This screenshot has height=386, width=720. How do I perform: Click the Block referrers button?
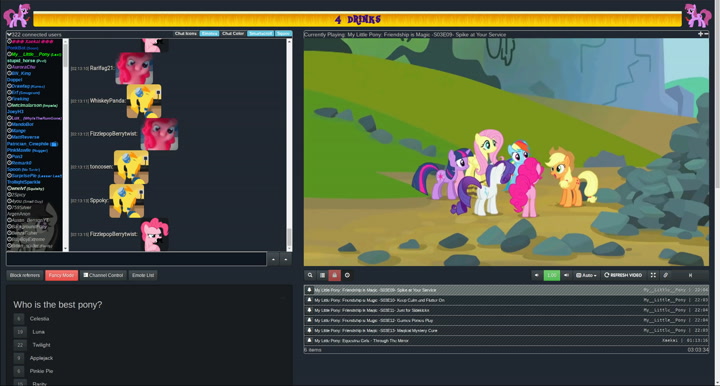click(x=25, y=275)
